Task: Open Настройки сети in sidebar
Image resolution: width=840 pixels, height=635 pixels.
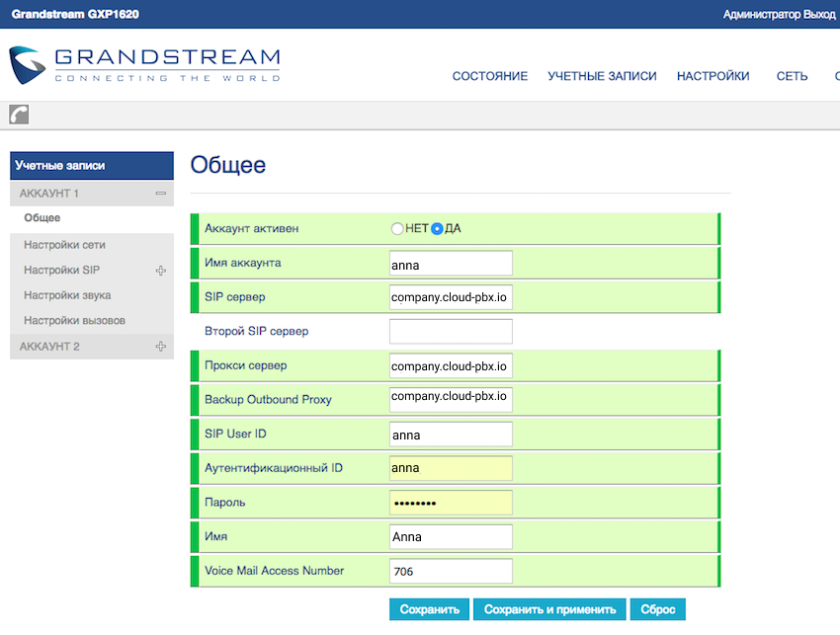Action: [64, 245]
